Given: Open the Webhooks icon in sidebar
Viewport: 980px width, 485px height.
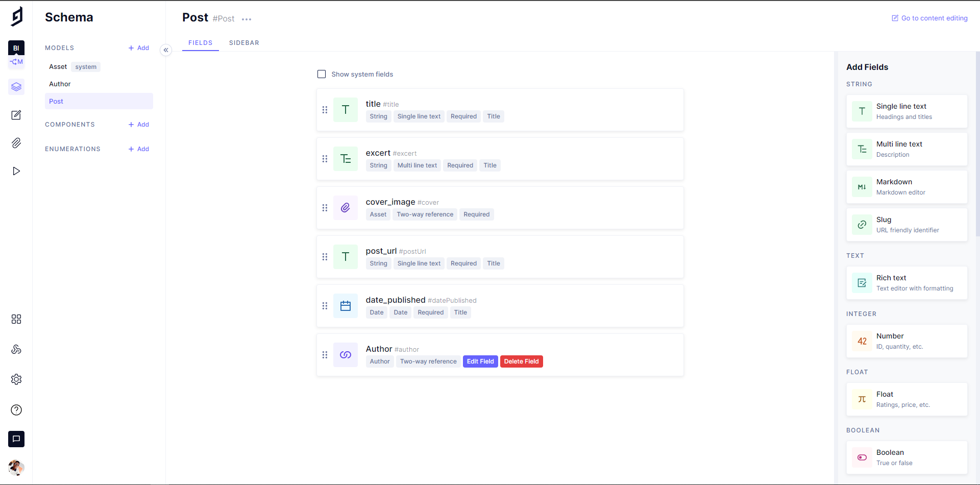Looking at the screenshot, I should 16,349.
